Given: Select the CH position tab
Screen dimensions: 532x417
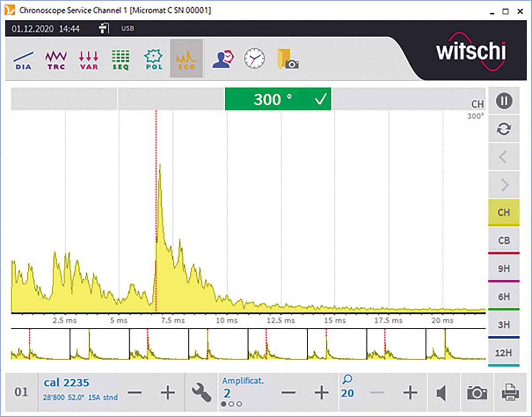Looking at the screenshot, I should click(504, 212).
